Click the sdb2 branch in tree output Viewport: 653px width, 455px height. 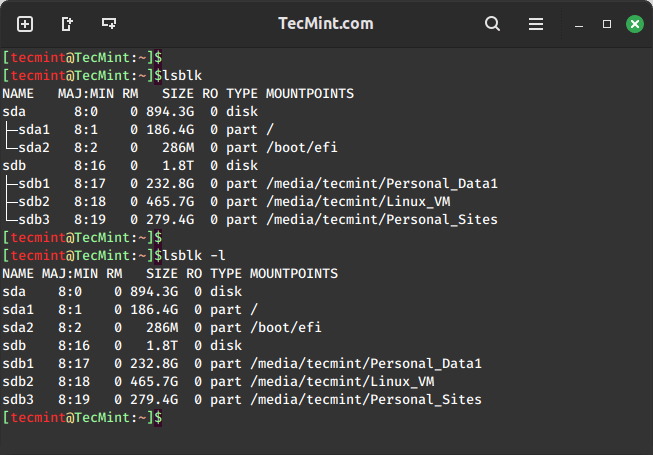tap(34, 201)
